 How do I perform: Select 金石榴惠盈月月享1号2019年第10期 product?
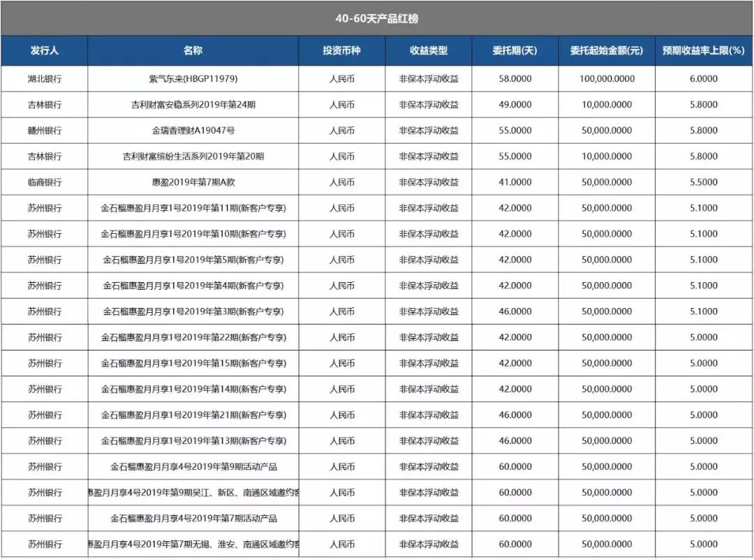(193, 235)
